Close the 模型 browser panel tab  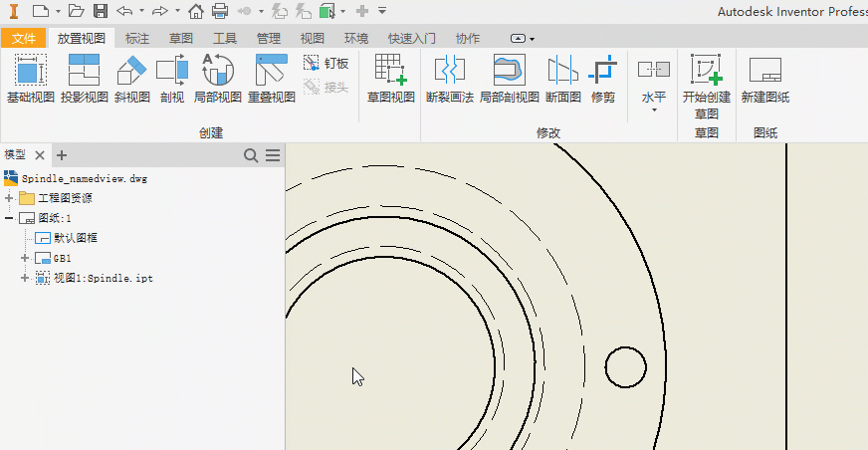tap(40, 155)
